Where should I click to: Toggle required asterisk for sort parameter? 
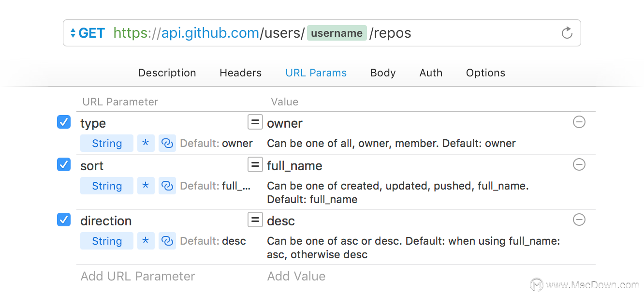[146, 186]
